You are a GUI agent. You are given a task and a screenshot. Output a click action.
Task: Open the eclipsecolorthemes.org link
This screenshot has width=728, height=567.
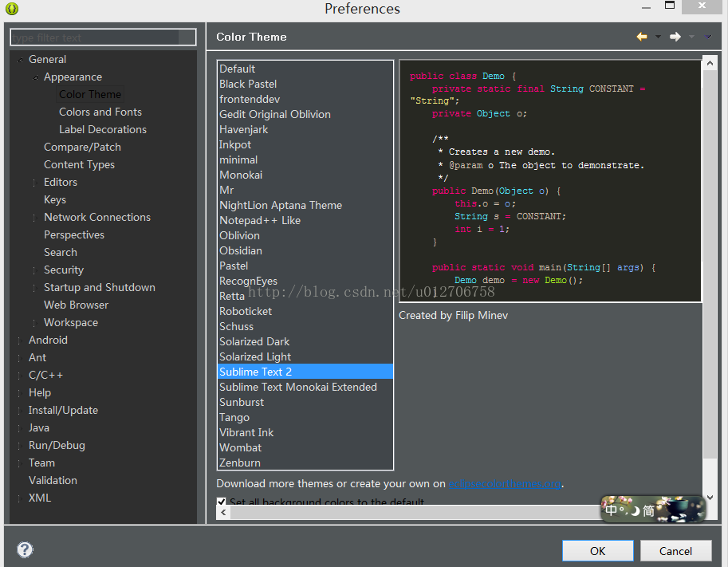point(505,484)
